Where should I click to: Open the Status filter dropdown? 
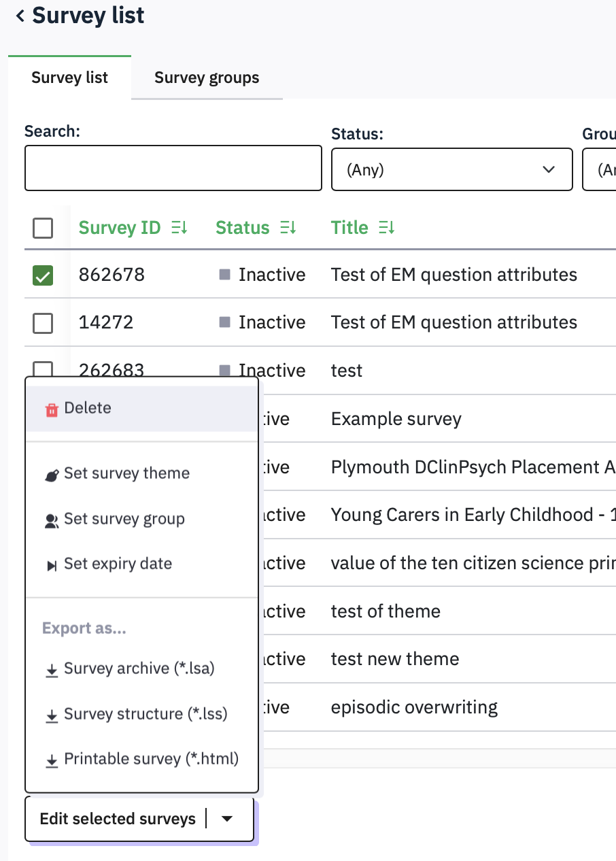451,169
